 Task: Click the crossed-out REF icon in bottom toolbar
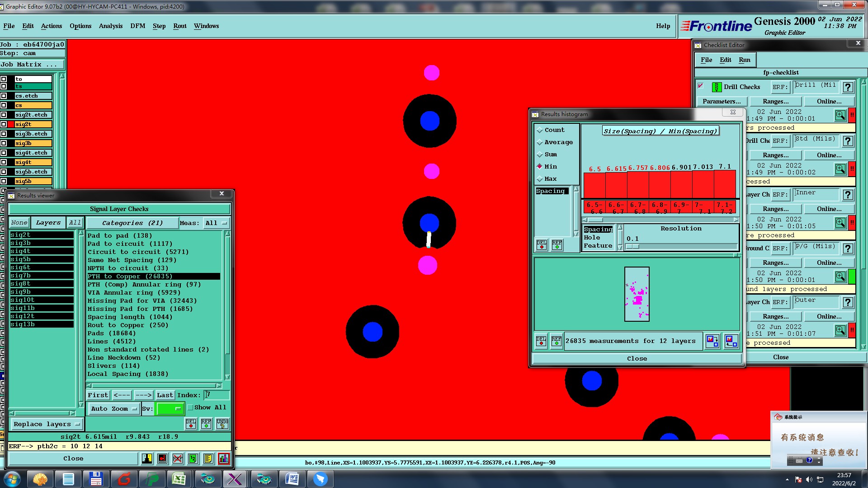click(x=178, y=459)
